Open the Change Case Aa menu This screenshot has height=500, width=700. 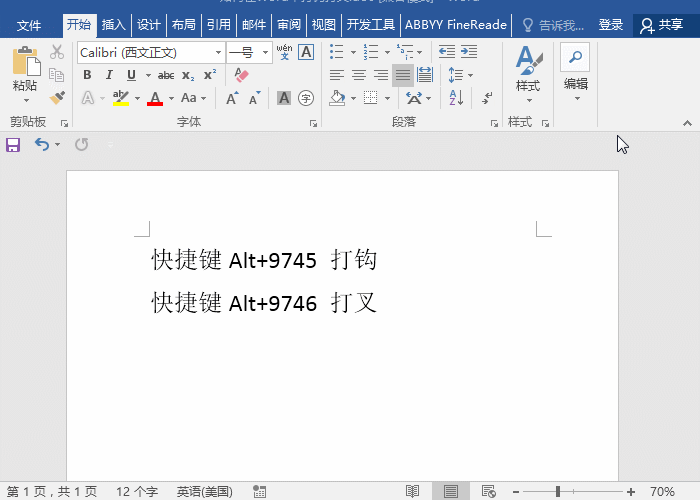tap(193, 98)
